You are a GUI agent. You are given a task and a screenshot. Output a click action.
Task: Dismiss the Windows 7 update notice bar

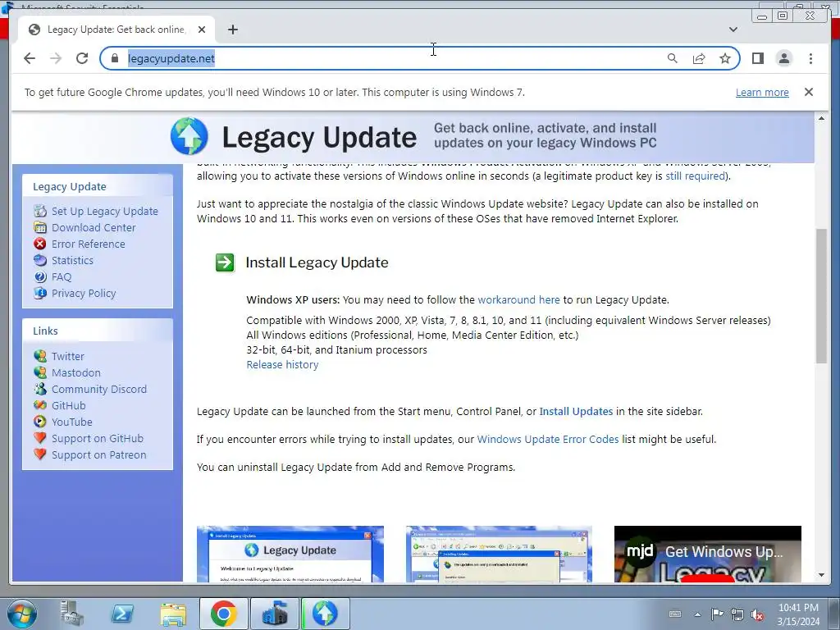809,92
